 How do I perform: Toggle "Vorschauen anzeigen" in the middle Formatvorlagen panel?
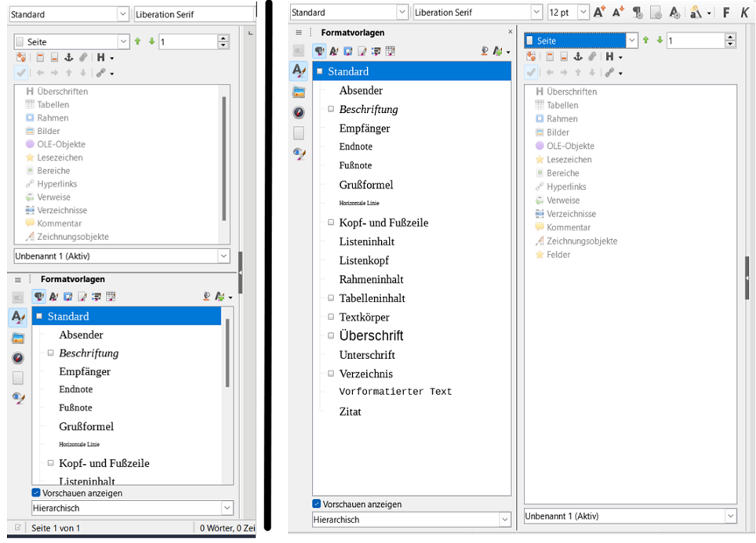click(x=317, y=505)
